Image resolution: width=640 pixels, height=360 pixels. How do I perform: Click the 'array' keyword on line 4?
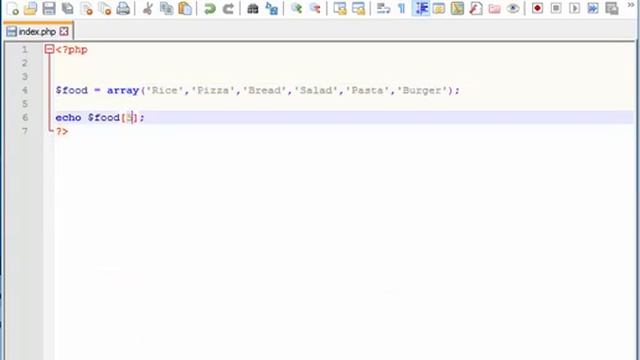pyautogui.click(x=123, y=90)
